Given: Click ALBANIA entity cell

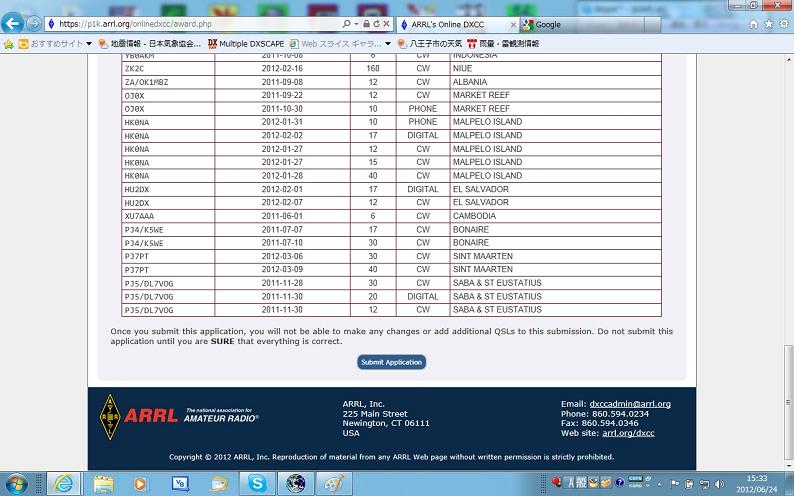Looking at the screenshot, I should 555,82.
